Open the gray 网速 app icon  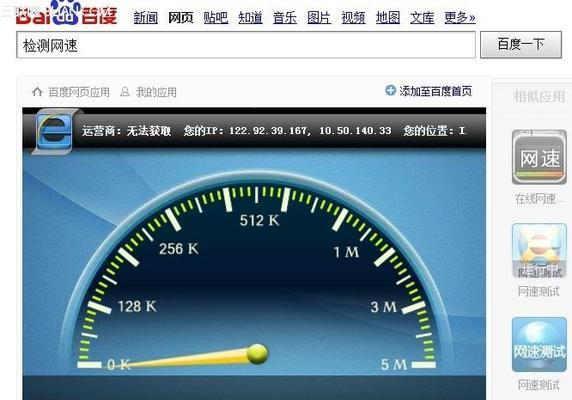coord(539,157)
